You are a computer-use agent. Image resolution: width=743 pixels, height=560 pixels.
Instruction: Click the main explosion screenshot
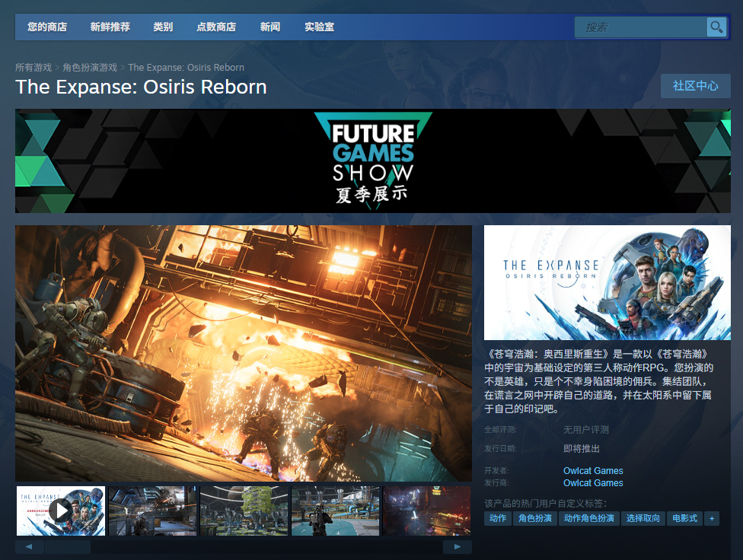coord(244,354)
